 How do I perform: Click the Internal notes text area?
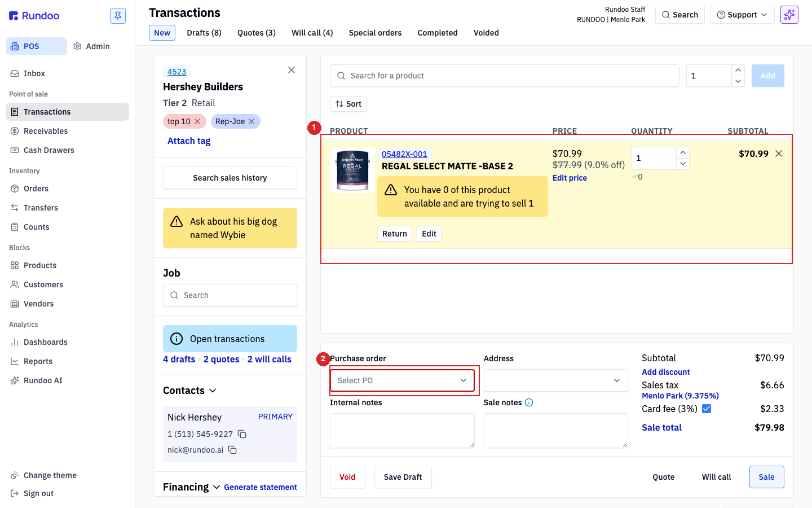pos(402,431)
